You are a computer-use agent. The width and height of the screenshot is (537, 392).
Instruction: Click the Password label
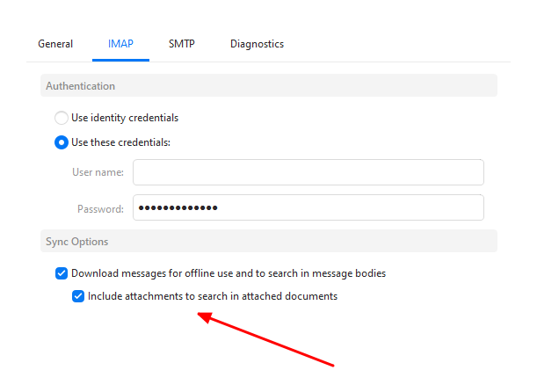point(100,209)
